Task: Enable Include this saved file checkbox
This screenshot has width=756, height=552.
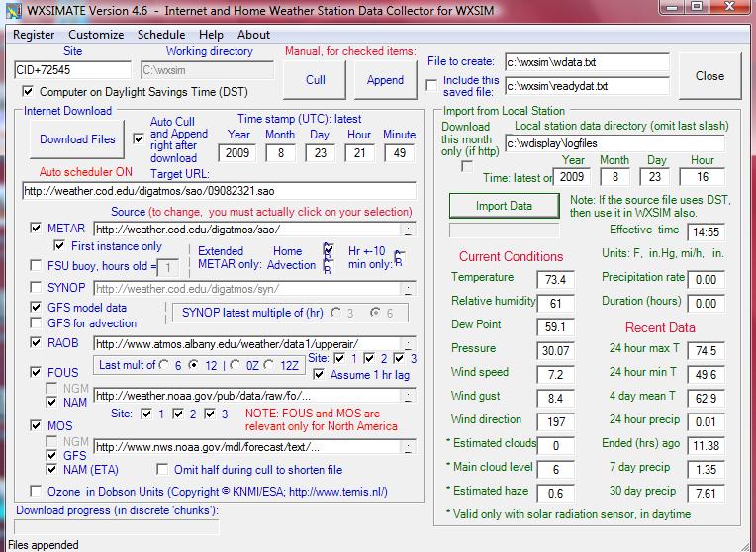Action: pos(431,85)
